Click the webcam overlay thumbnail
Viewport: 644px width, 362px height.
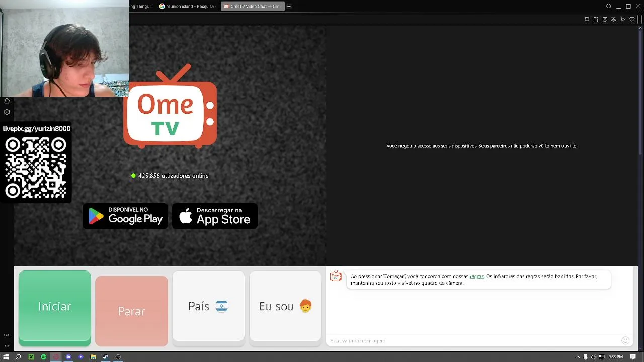tap(64, 48)
